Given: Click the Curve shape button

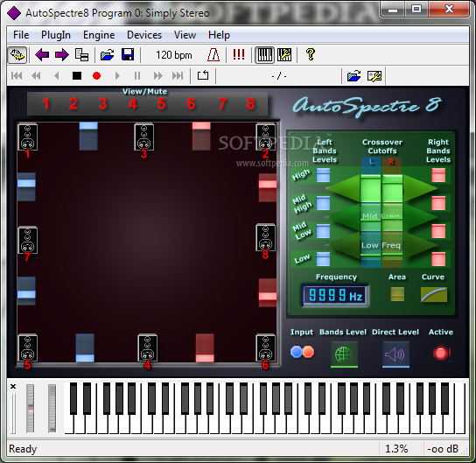Looking at the screenshot, I should point(434,294).
